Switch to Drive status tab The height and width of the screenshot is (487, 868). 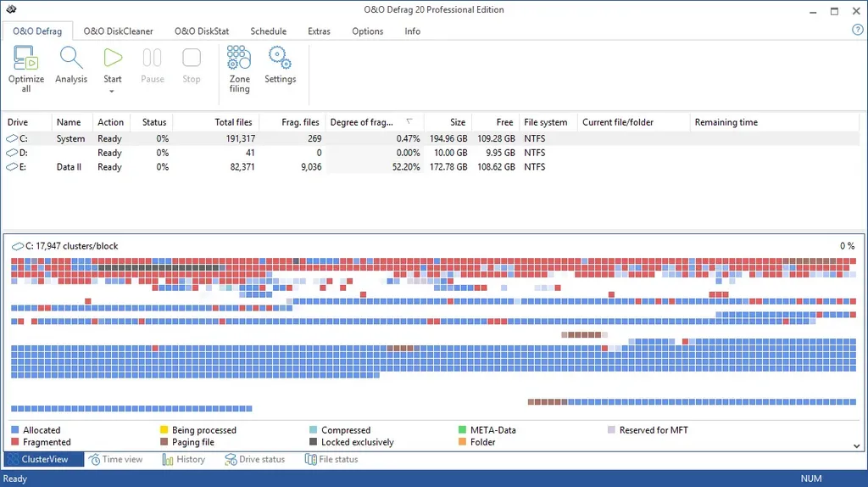[x=254, y=459]
